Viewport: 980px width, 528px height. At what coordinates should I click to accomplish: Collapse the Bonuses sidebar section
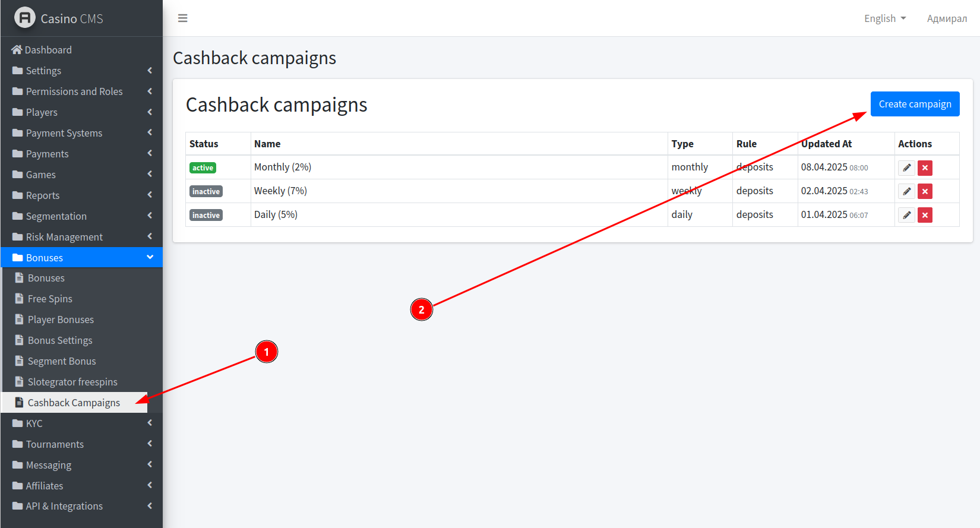click(x=81, y=258)
